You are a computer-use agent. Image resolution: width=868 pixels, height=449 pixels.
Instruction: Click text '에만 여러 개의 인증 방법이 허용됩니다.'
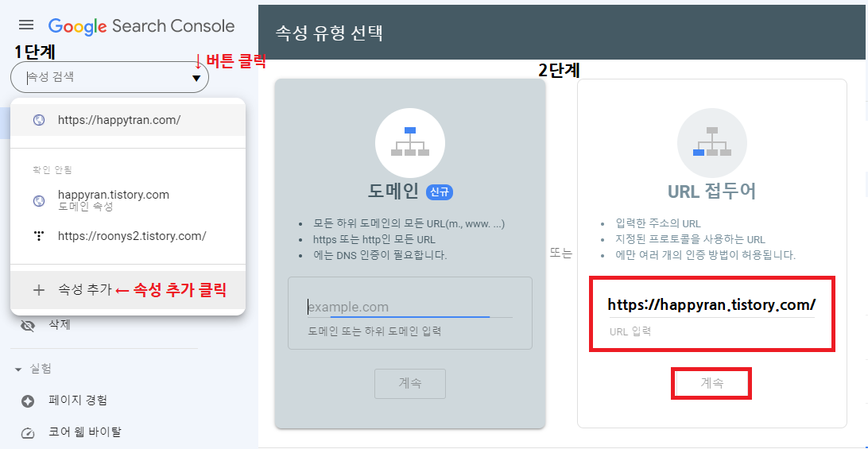click(705, 256)
